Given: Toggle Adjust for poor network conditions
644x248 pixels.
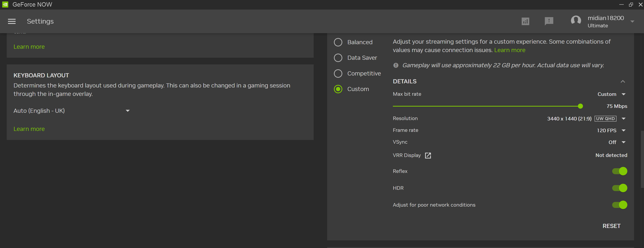Looking at the screenshot, I should pyautogui.click(x=619, y=205).
